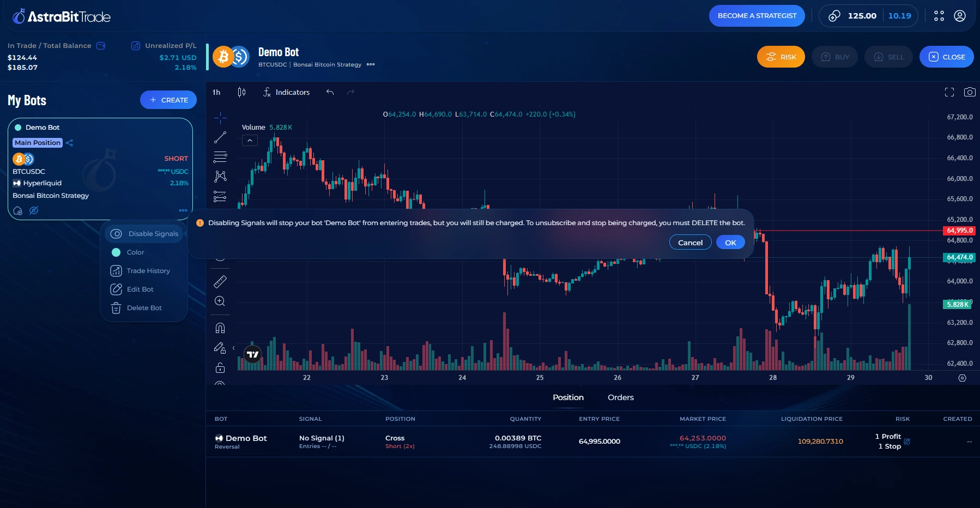Click the blue CLOSE position button
The image size is (980, 508).
tap(946, 57)
